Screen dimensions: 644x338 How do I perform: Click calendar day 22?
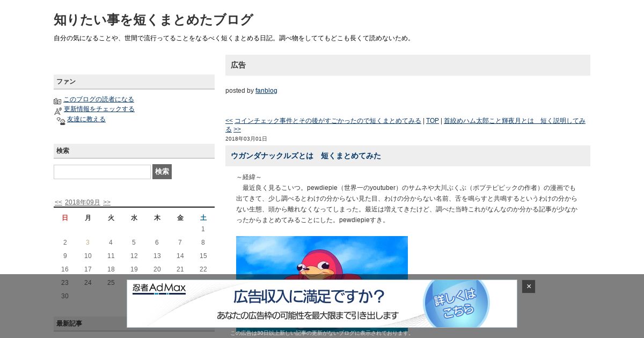(x=203, y=269)
